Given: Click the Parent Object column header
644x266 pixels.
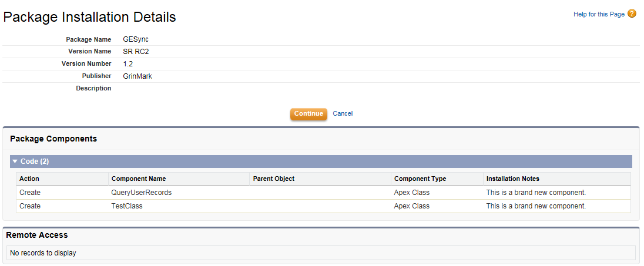Looking at the screenshot, I should coord(274,179).
